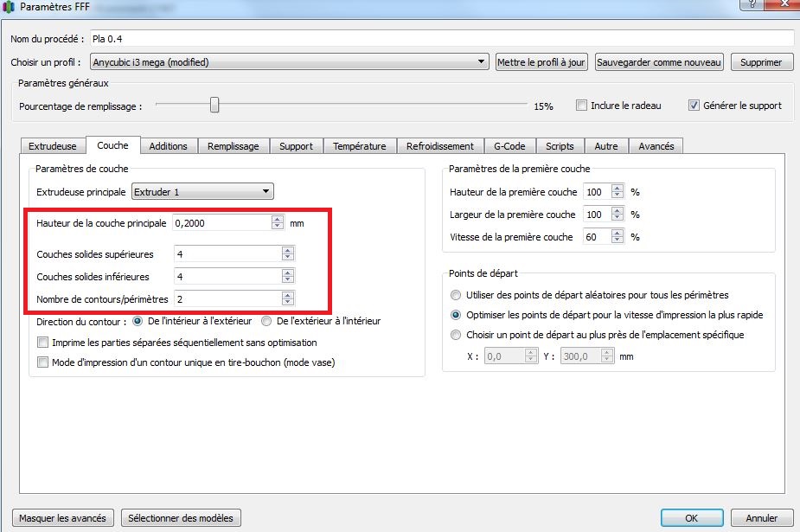Viewport: 800px width, 532px height.
Task: Click the Hauteur de la première couche field
Action: click(598, 192)
